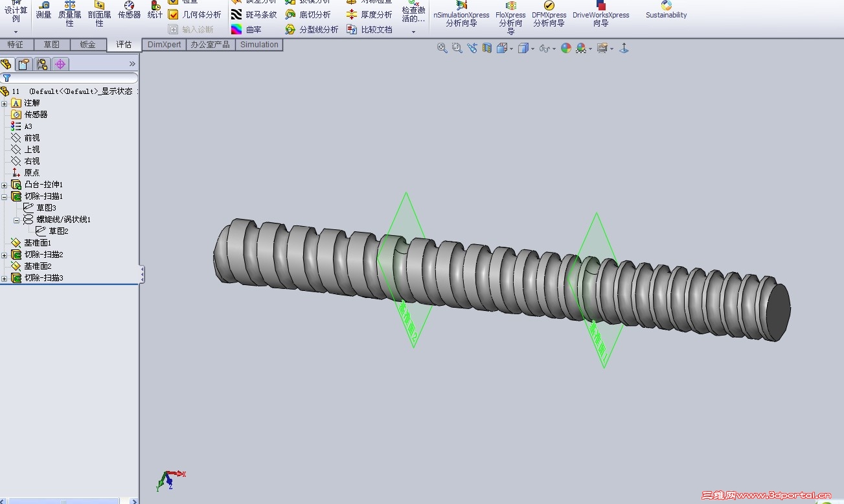Open the 检查激活的… dropdown
The image size is (844, 504).
[x=414, y=32]
